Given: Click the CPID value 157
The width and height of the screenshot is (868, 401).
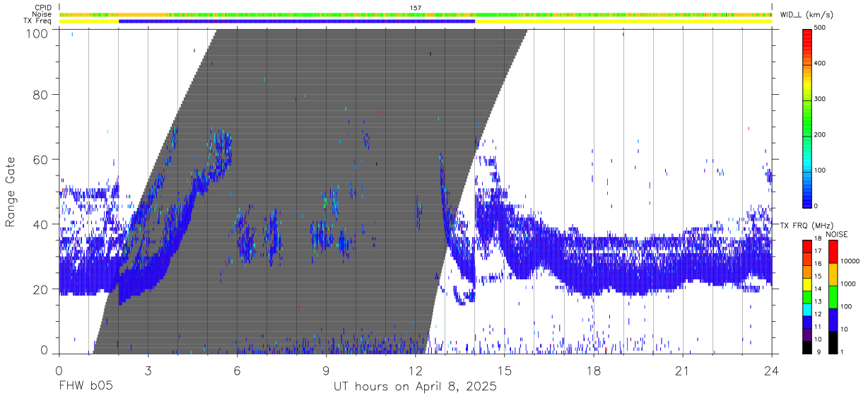Looking at the screenshot, I should pyautogui.click(x=416, y=8).
